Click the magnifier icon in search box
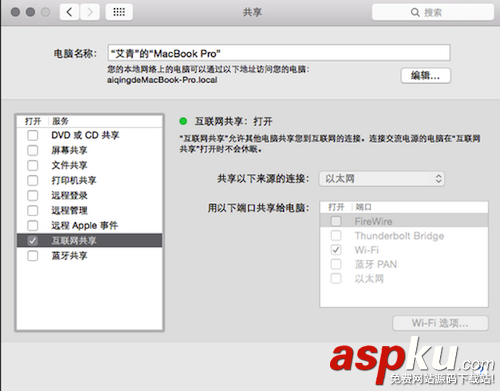This screenshot has height=391, width=500. click(415, 12)
